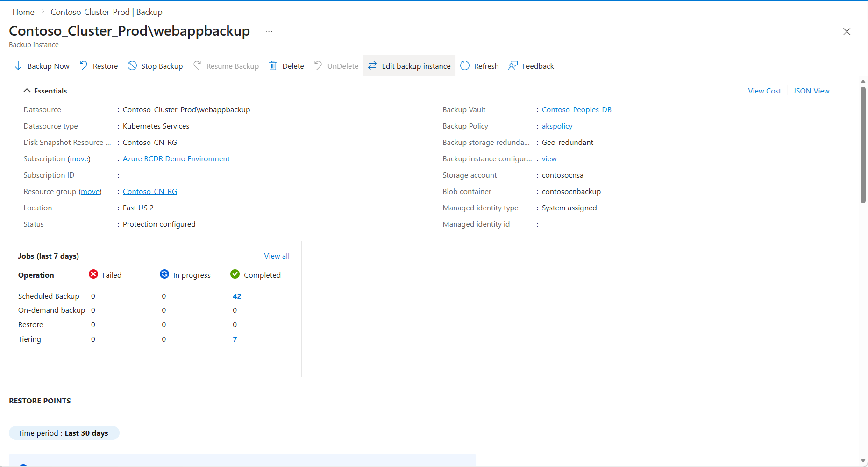Open the Time period Last 30 days filter
This screenshot has height=467, width=868.
click(64, 433)
